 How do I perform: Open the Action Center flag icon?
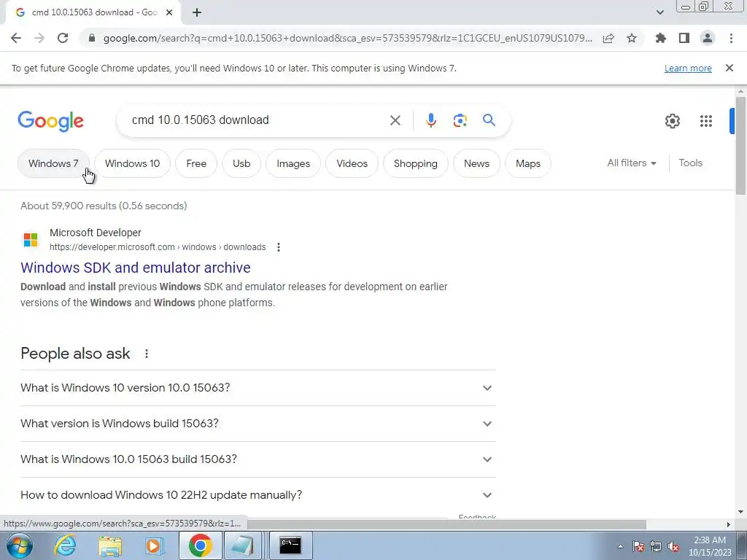[638, 546]
